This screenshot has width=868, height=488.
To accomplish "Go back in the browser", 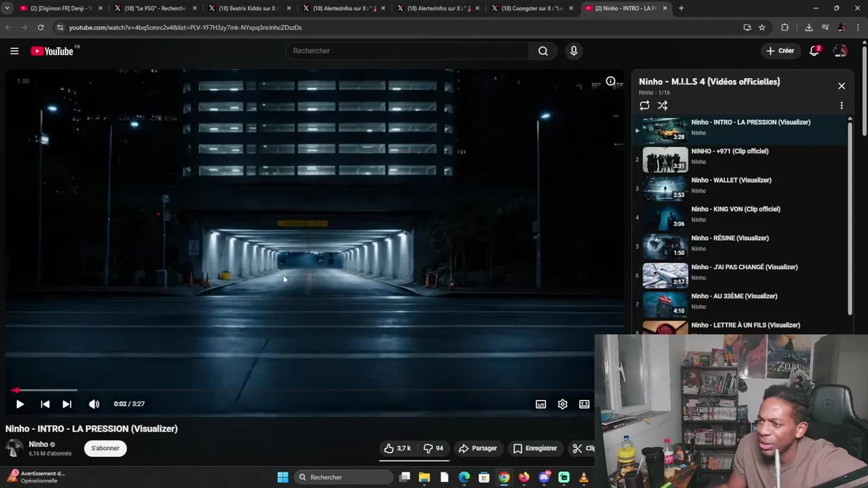I will (8, 27).
